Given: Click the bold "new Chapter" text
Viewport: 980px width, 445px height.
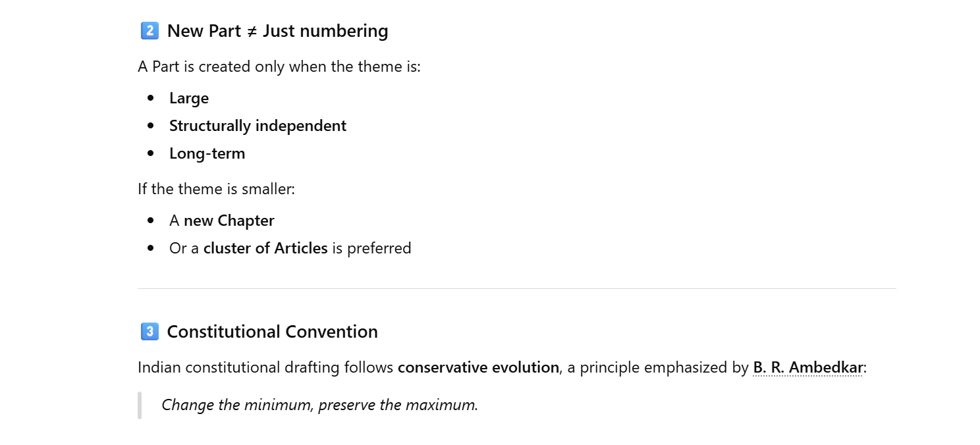Looking at the screenshot, I should click(229, 221).
